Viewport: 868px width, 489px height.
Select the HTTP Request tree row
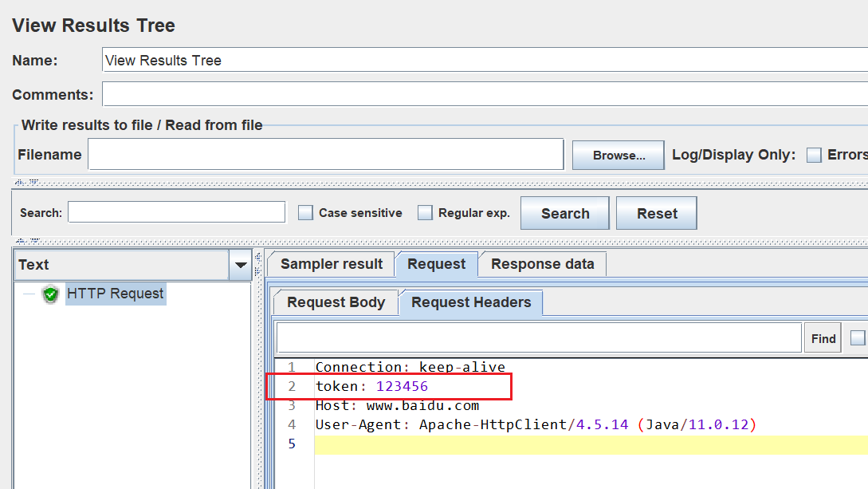point(115,294)
